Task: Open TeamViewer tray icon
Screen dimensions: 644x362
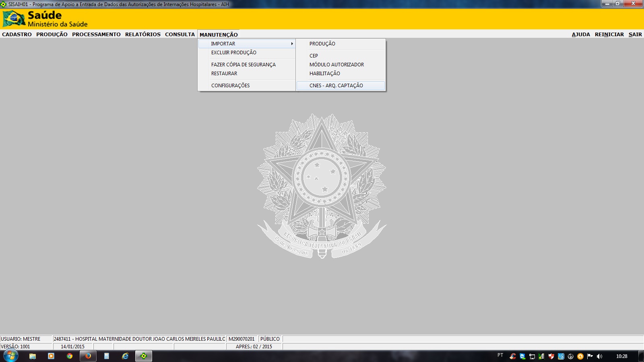Action: (522, 356)
